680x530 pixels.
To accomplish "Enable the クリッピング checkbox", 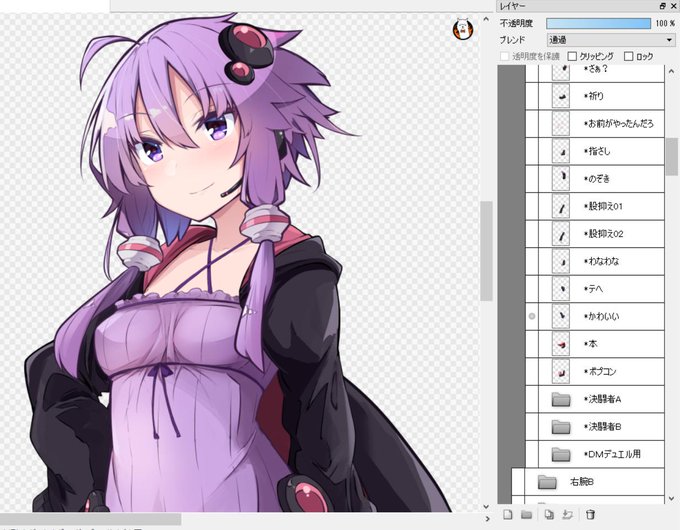I will point(572,56).
